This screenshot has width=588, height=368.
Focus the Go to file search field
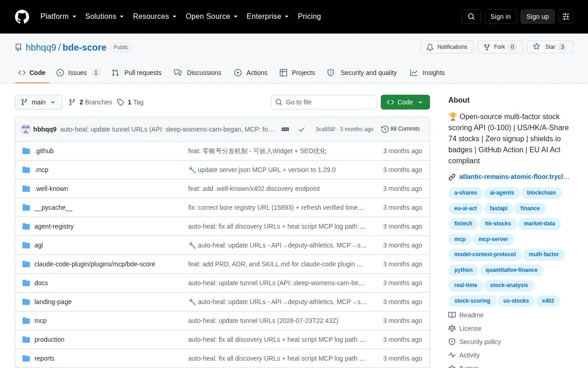[324, 102]
